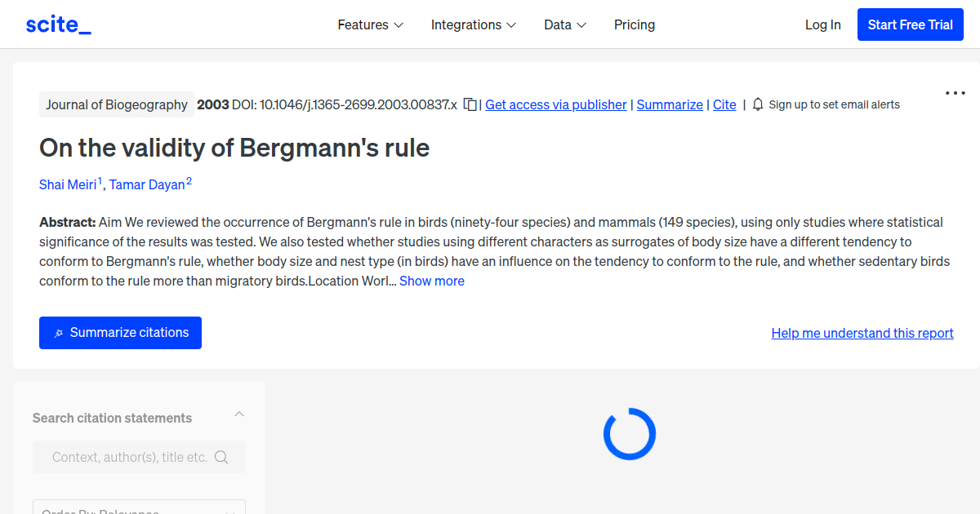Viewport: 980px width, 514px height.
Task: Select the Pricing menu item
Action: [x=635, y=24]
